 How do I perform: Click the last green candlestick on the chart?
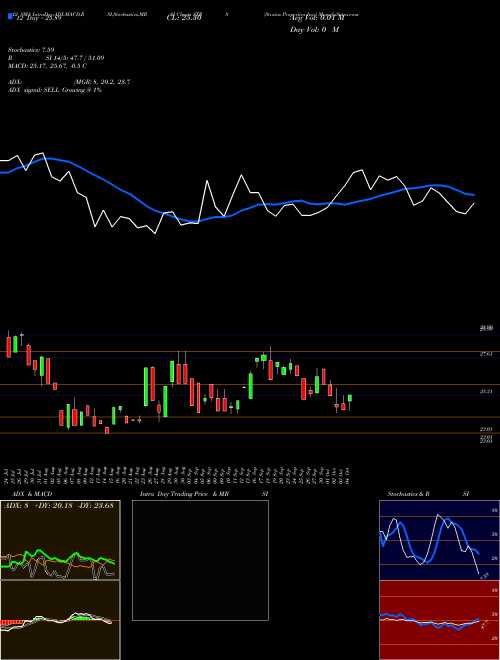click(x=350, y=398)
